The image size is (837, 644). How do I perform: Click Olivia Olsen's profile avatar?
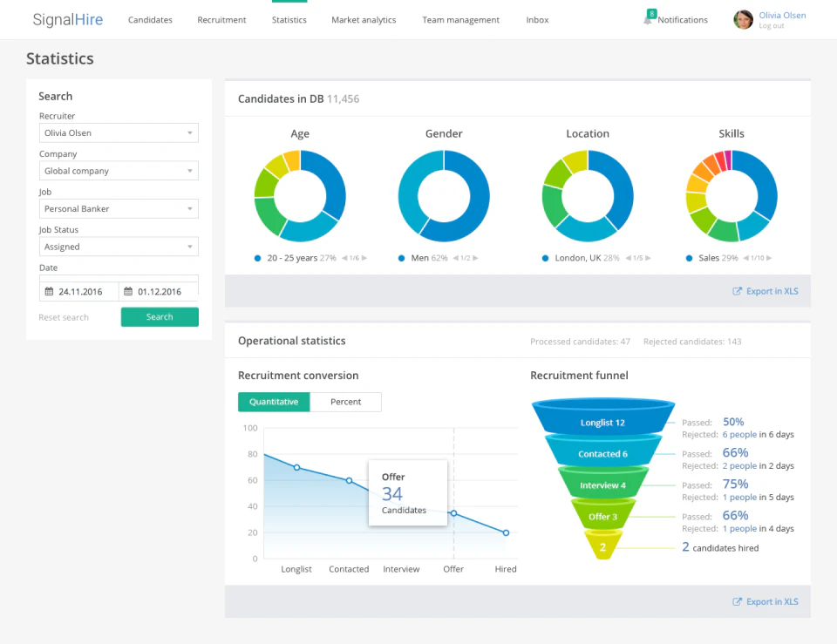(743, 19)
